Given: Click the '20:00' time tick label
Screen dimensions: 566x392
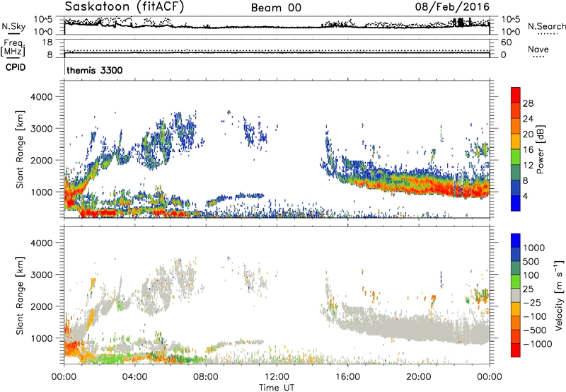Looking at the screenshot, I should click(418, 377).
